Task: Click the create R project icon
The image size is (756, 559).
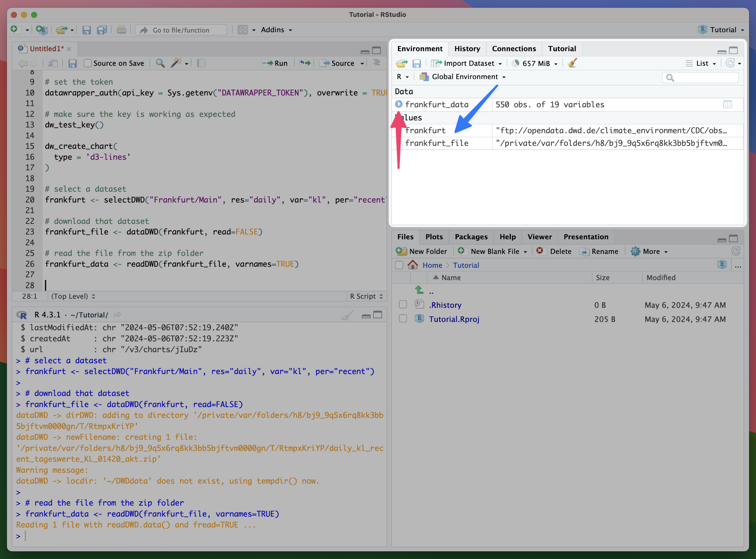Action: point(42,30)
